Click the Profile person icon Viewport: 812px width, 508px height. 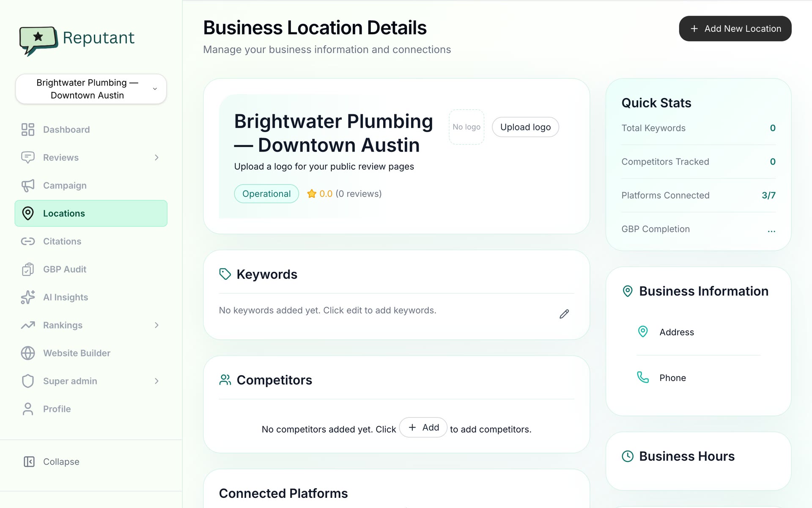(28, 409)
